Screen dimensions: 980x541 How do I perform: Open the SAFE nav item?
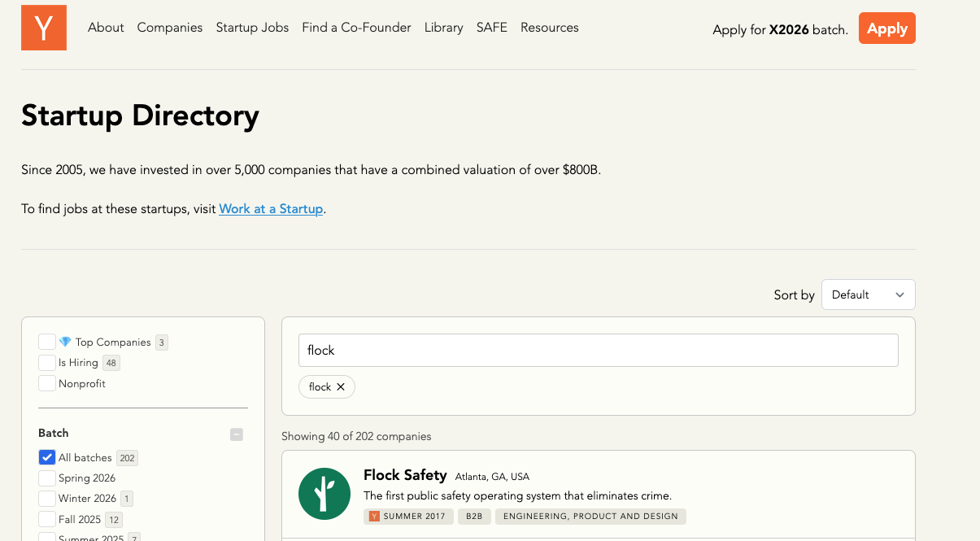[492, 28]
